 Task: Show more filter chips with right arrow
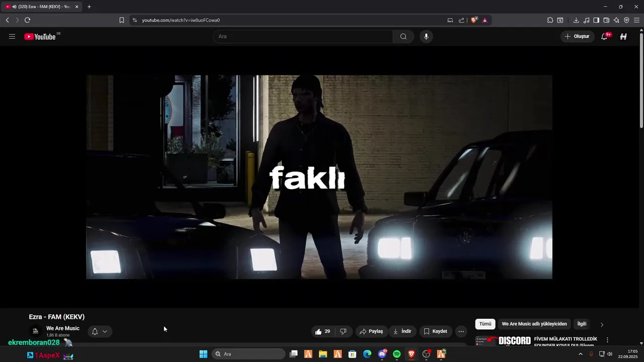coord(602,324)
